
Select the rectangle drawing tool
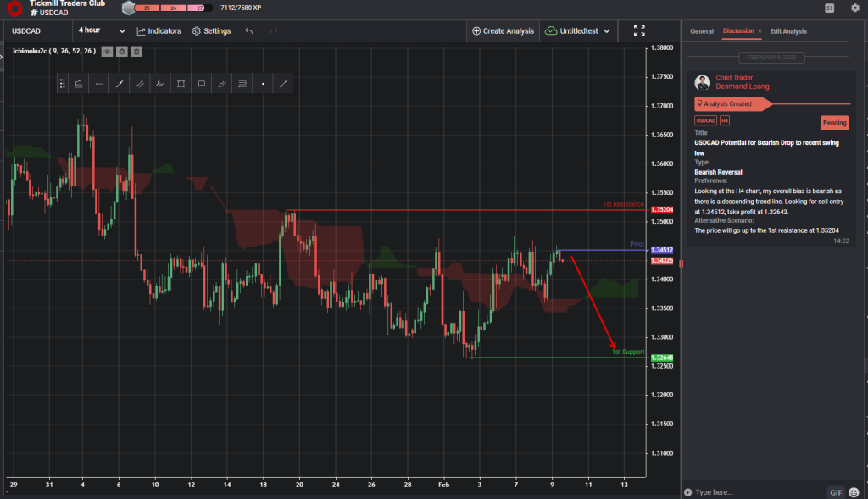tap(181, 83)
